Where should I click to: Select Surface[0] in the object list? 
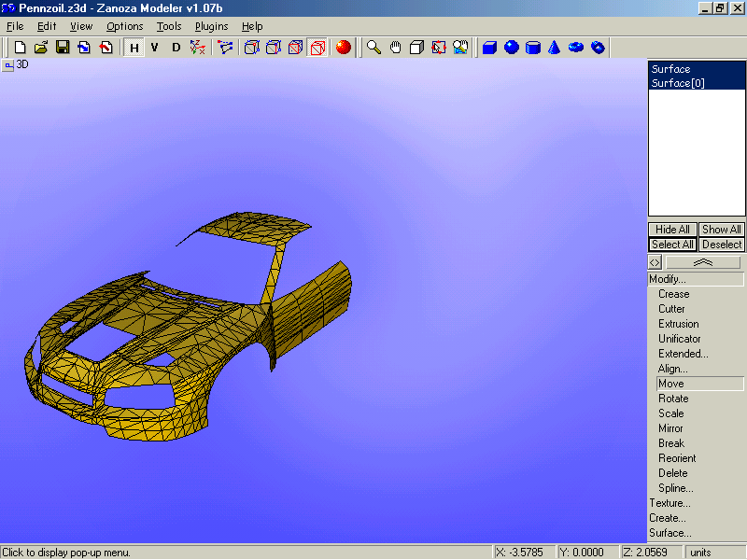coord(678,83)
